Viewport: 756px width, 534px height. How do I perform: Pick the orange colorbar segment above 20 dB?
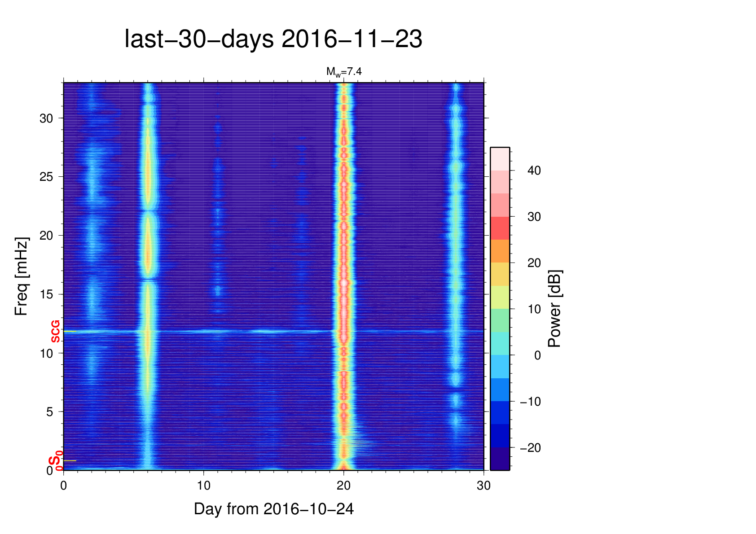coord(500,251)
